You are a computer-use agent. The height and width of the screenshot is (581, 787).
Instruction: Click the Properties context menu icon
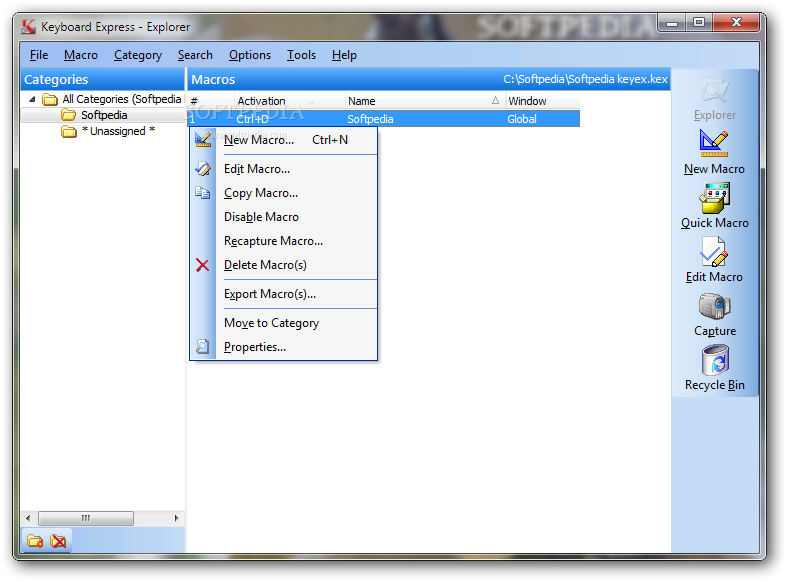[202, 346]
